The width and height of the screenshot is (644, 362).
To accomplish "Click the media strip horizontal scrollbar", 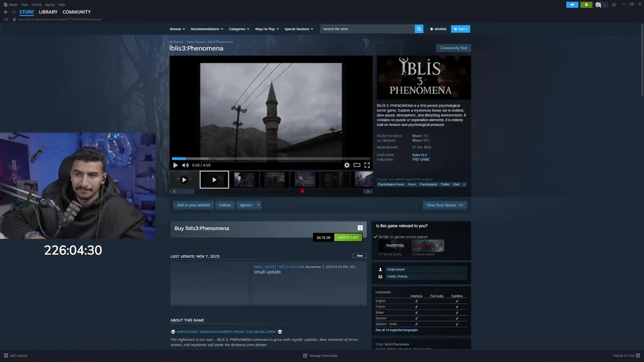I will click(187, 191).
